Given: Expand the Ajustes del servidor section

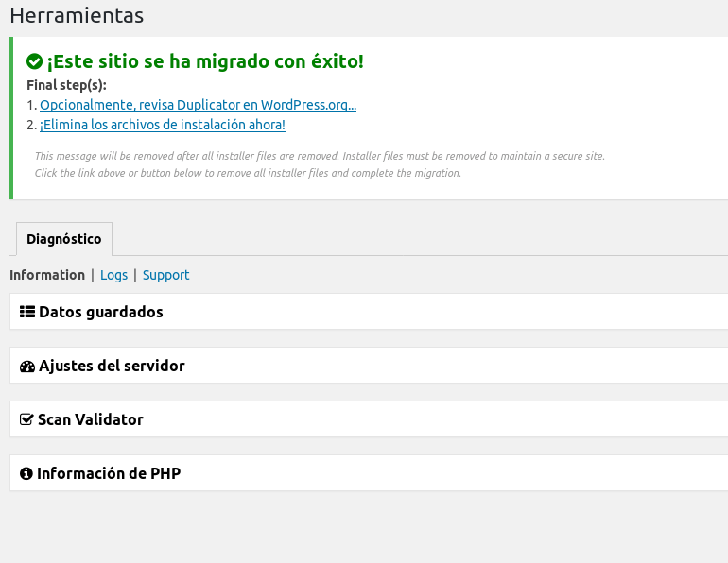Looking at the screenshot, I should (112, 366).
